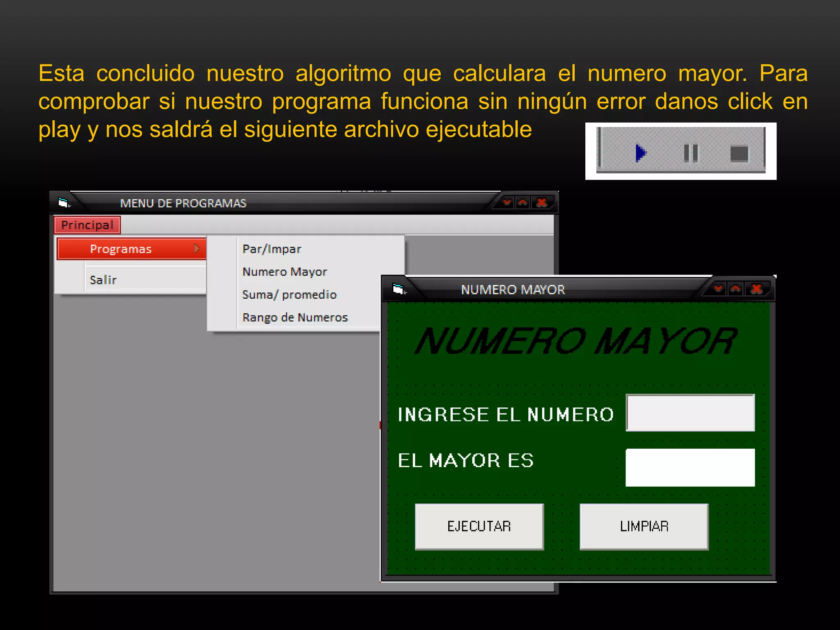Close the MENU DE PROGRAMAS window
840x630 pixels.
click(542, 202)
